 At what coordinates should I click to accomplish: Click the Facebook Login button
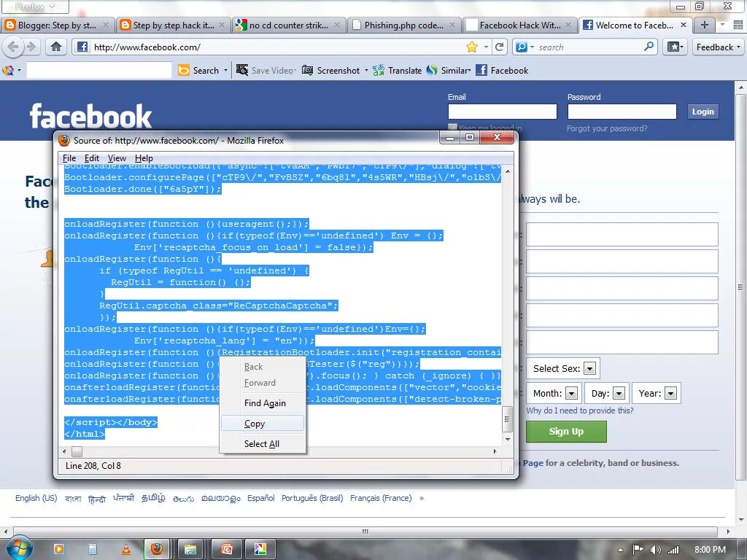click(x=703, y=112)
